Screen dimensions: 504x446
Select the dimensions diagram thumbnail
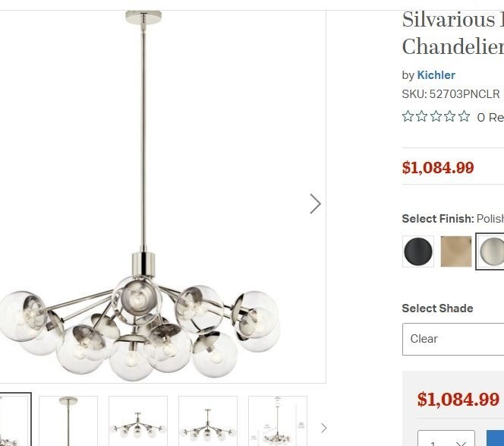point(278,421)
